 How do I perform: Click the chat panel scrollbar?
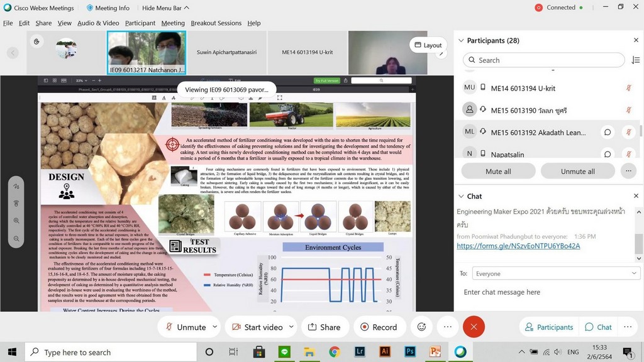pos(639,242)
